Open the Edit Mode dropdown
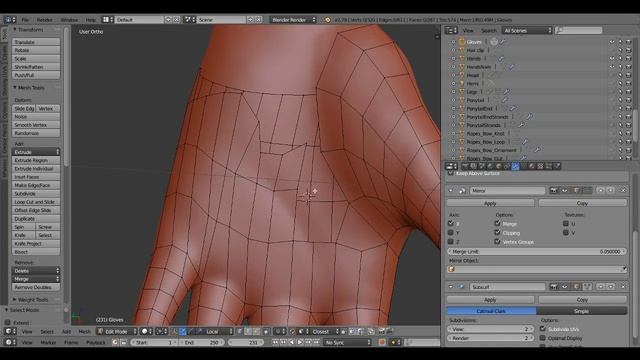 click(x=117, y=331)
